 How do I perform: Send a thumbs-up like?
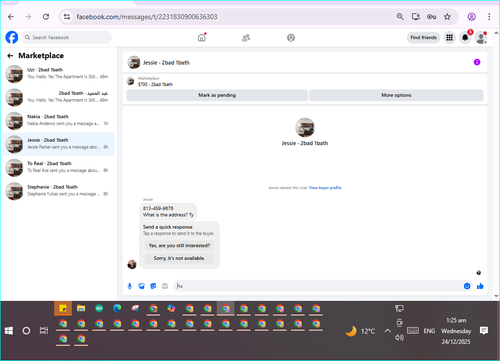pyautogui.click(x=480, y=286)
